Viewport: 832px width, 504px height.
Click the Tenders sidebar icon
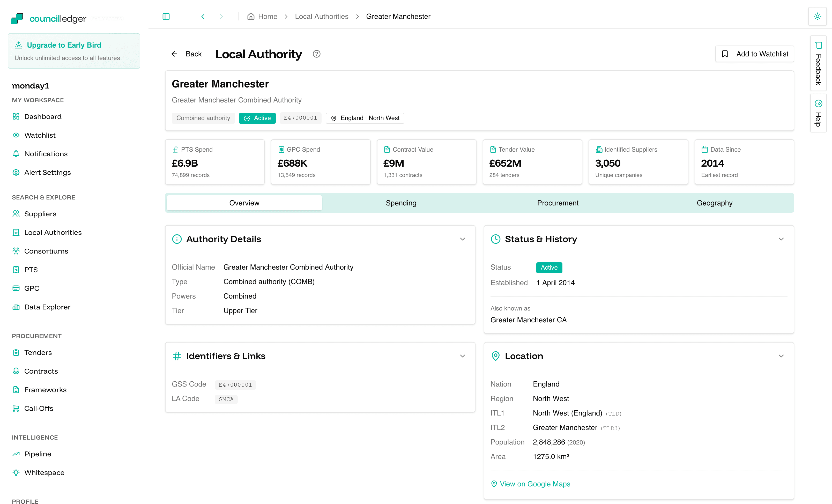16,352
